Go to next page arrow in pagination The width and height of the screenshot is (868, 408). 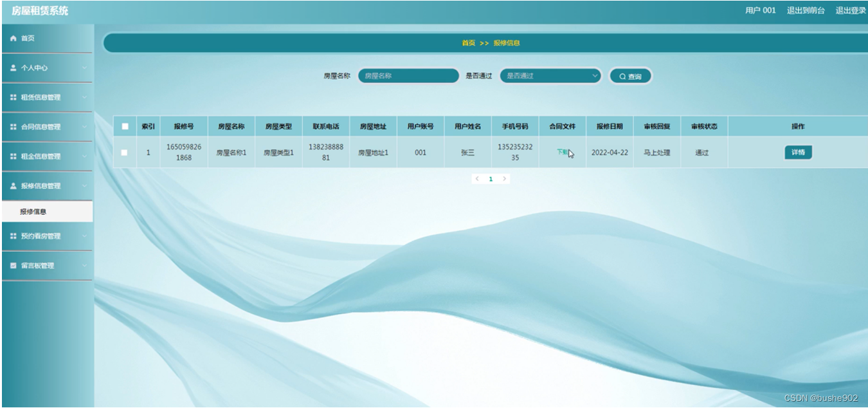(505, 179)
